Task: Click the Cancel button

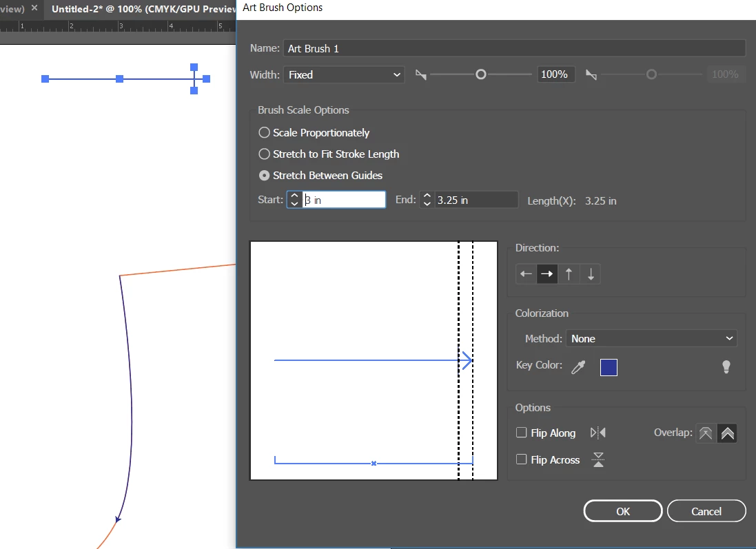Action: click(x=706, y=511)
